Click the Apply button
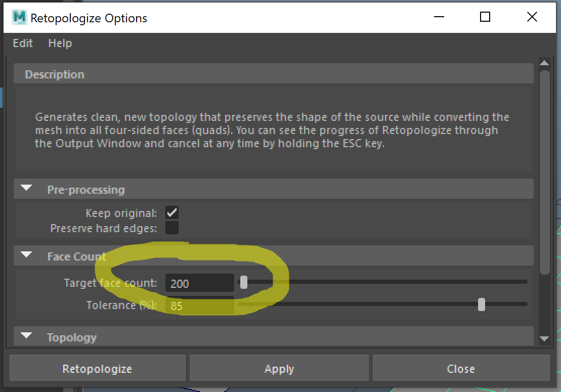The height and width of the screenshot is (392, 561). 279,368
